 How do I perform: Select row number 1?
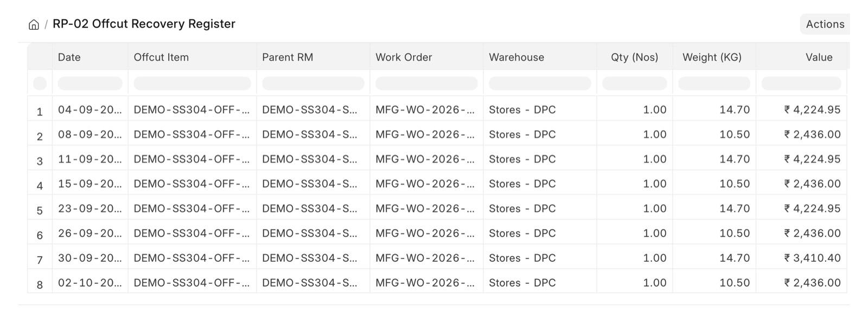click(40, 112)
